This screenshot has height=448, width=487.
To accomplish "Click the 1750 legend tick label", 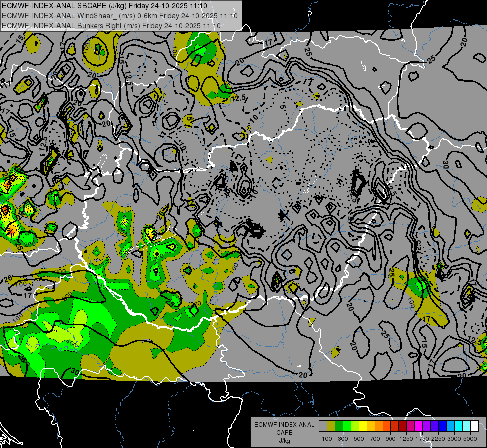I will pos(422,439).
